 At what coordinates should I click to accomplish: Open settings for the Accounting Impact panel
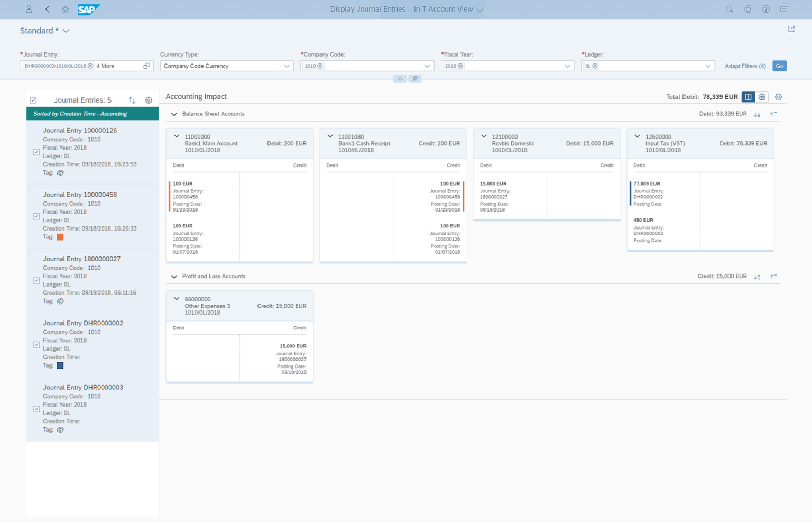[x=778, y=97]
